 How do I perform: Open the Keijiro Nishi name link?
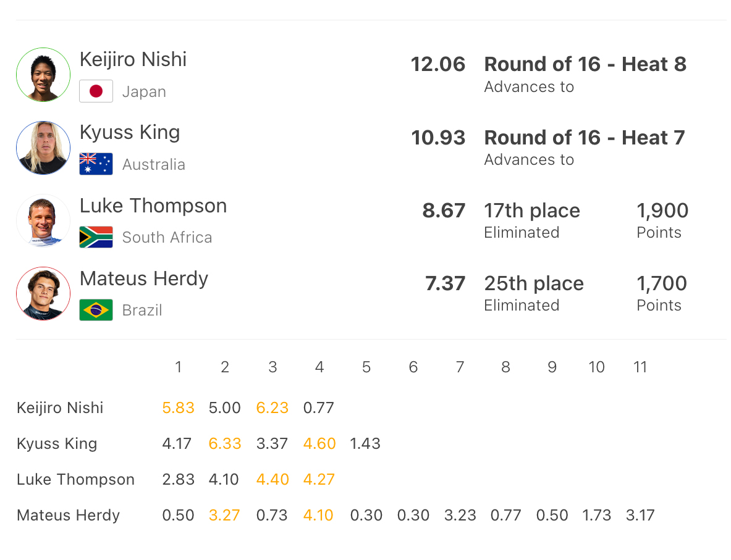133,59
